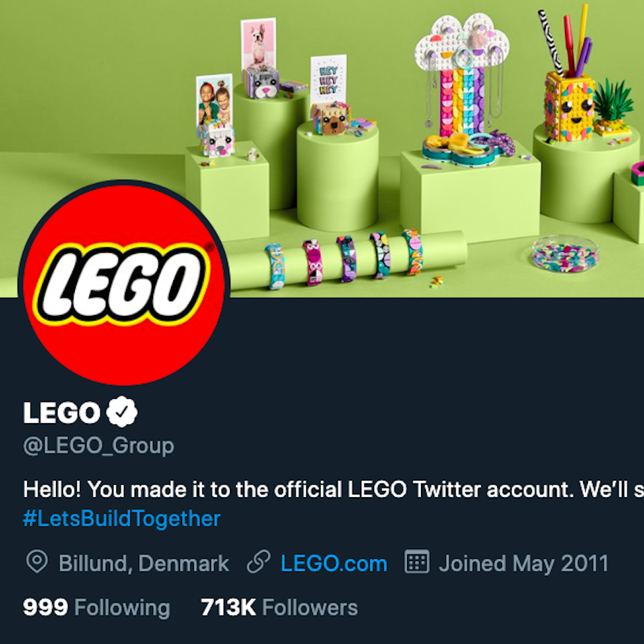Click the calendar icon beside Joined date

417,562
